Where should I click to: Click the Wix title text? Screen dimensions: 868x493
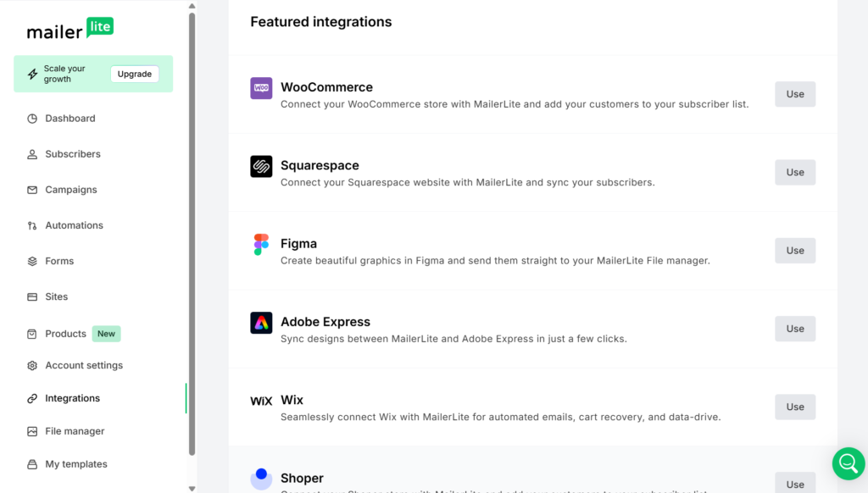tap(292, 400)
